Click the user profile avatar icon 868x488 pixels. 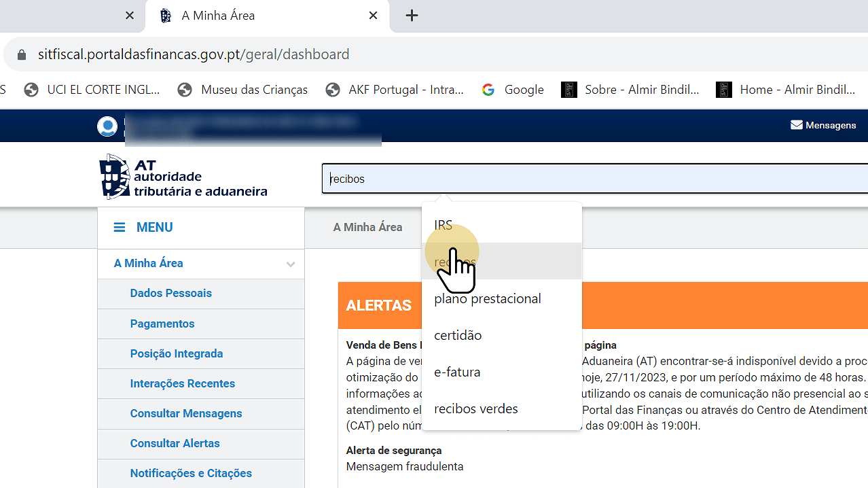pyautogui.click(x=107, y=126)
